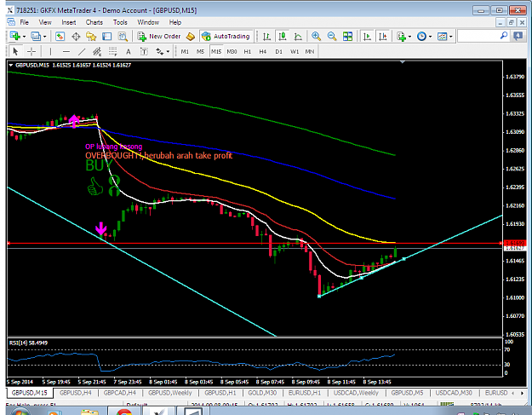This screenshot has height=415, width=532.
Task: Switch chart to candlestick mode
Action: click(283, 37)
